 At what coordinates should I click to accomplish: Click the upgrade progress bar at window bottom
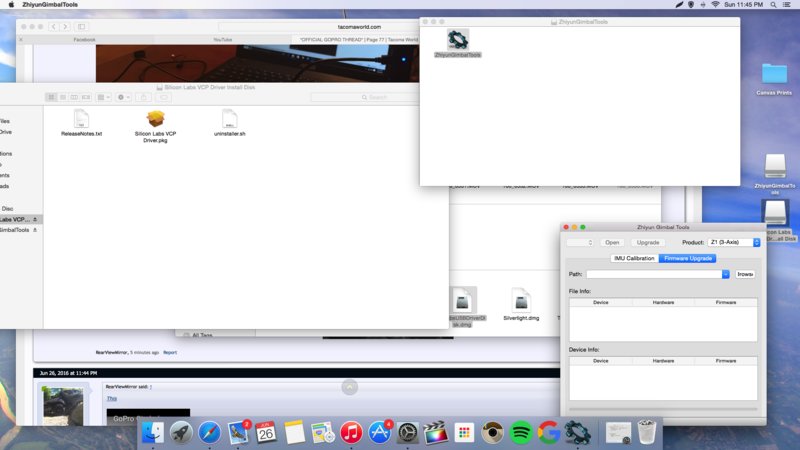tap(663, 409)
